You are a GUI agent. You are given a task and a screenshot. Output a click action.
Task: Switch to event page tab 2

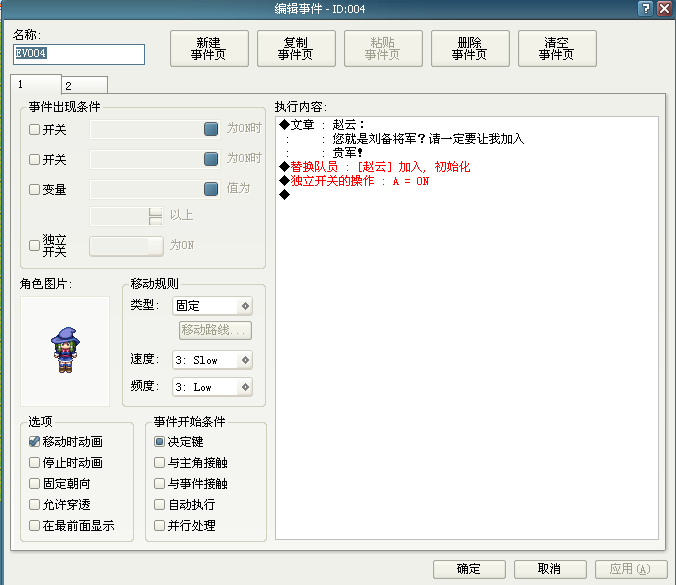[x=84, y=85]
